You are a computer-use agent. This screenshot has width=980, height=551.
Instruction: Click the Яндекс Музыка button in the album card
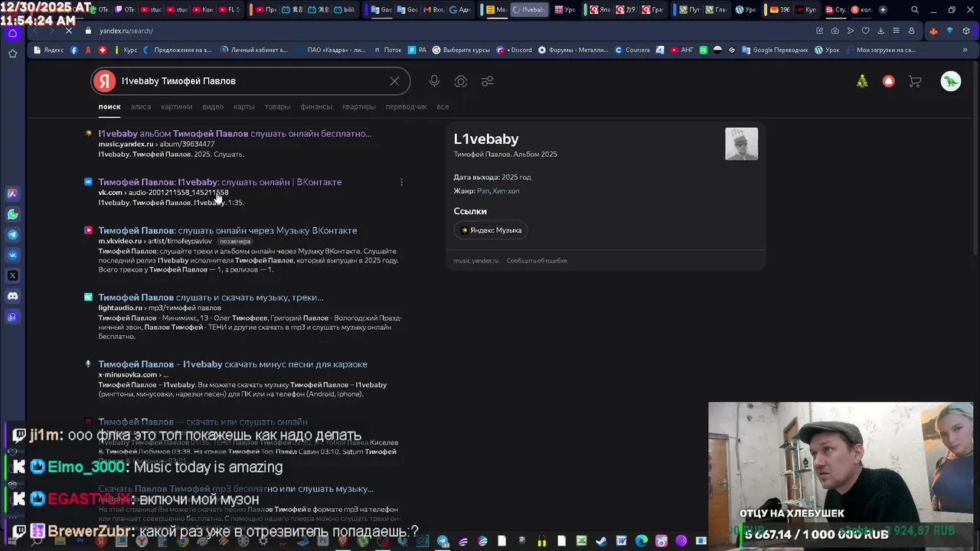pos(491,230)
